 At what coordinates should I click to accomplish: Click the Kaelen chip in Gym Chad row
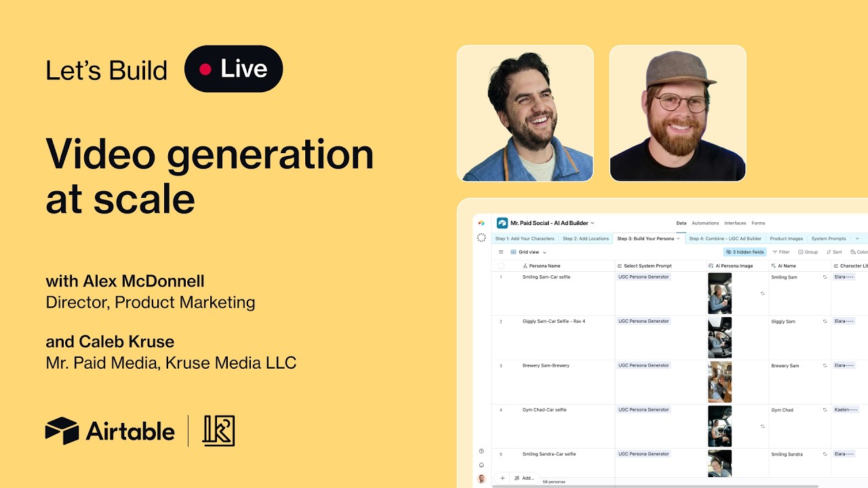[x=846, y=410]
